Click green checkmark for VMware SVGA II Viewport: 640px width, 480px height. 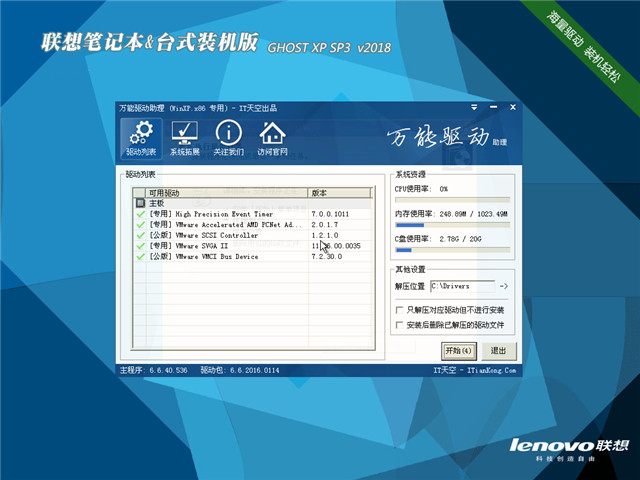pyautogui.click(x=140, y=246)
